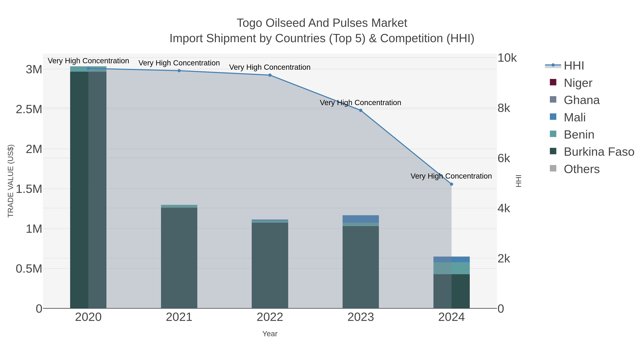Click the 2024 Burkina Faso bar
644x362 pixels.
[452, 291]
